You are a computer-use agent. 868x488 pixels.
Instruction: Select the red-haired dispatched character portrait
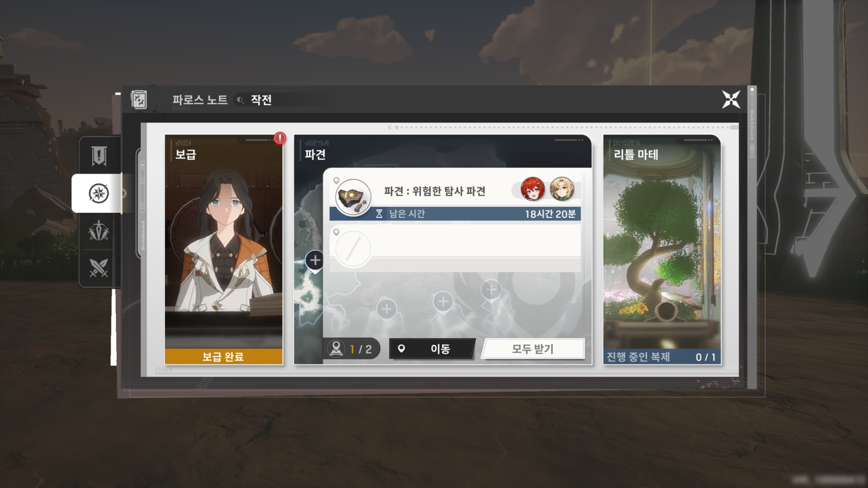pos(532,189)
